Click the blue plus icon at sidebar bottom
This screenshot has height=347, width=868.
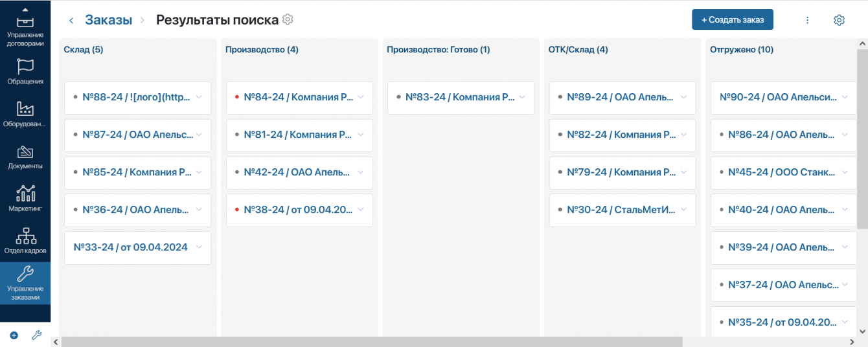pos(14,335)
